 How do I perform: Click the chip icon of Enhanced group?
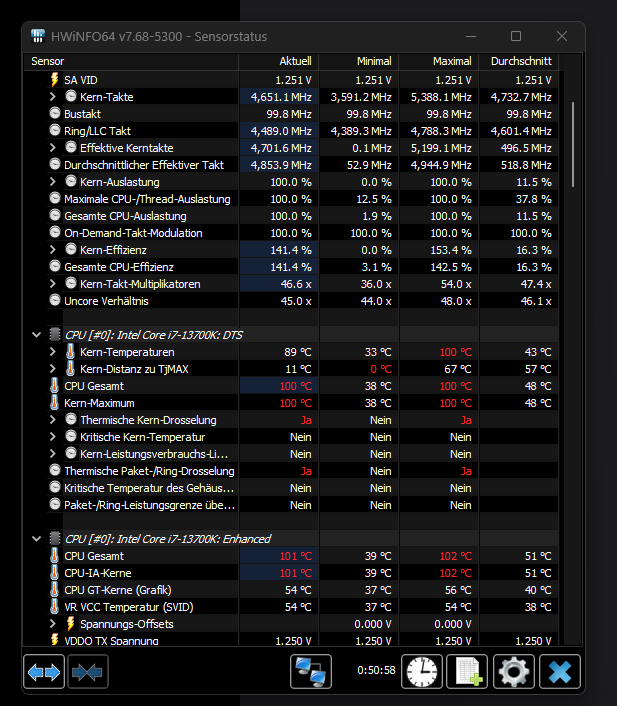pos(55,539)
